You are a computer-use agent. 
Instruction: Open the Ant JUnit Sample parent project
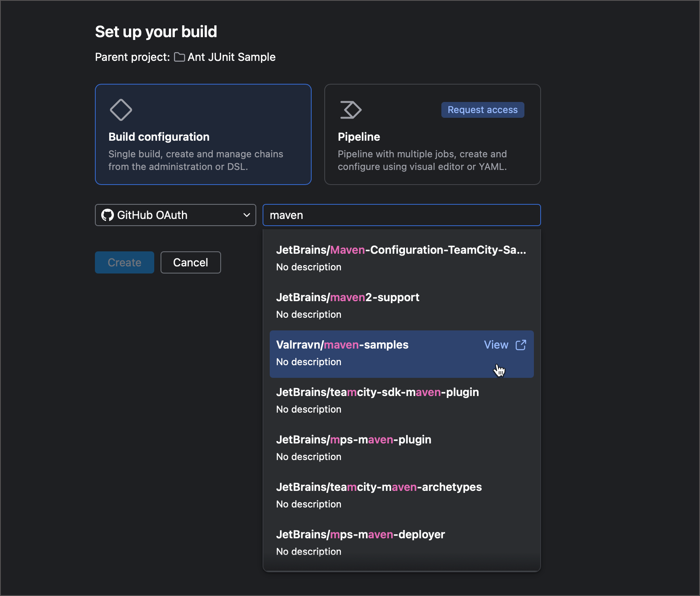[231, 57]
